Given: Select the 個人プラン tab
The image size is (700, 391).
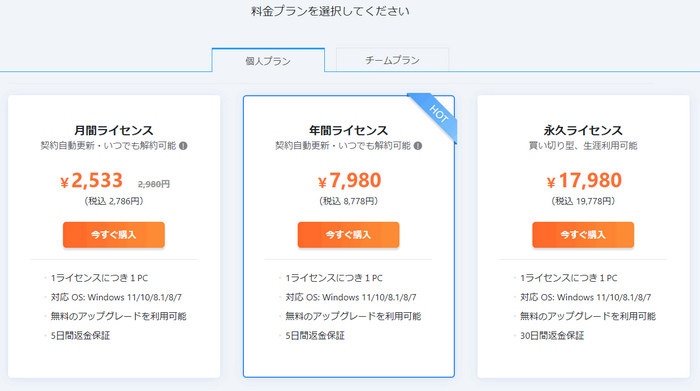Looking at the screenshot, I should click(268, 60).
